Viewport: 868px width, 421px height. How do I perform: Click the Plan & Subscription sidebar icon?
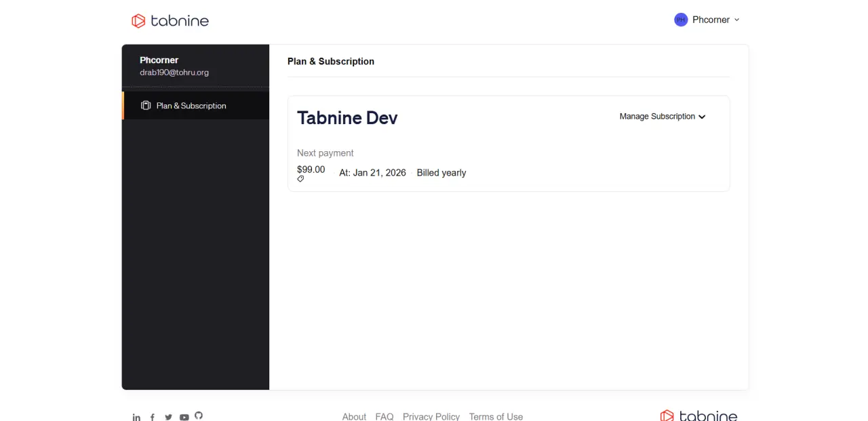click(x=145, y=106)
